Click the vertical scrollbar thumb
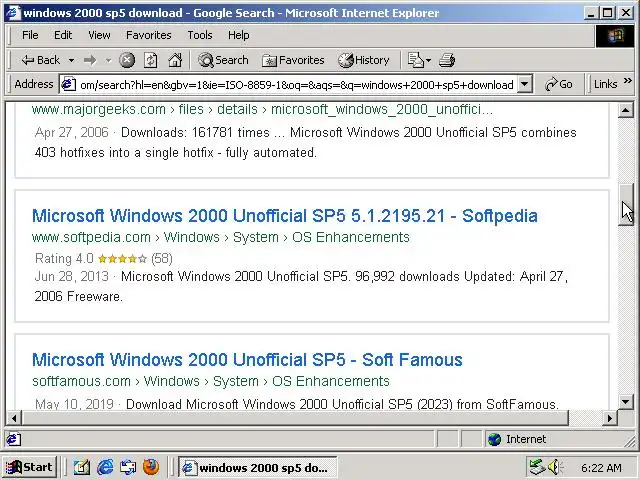Screen dimensions: 640x480 click(625, 204)
